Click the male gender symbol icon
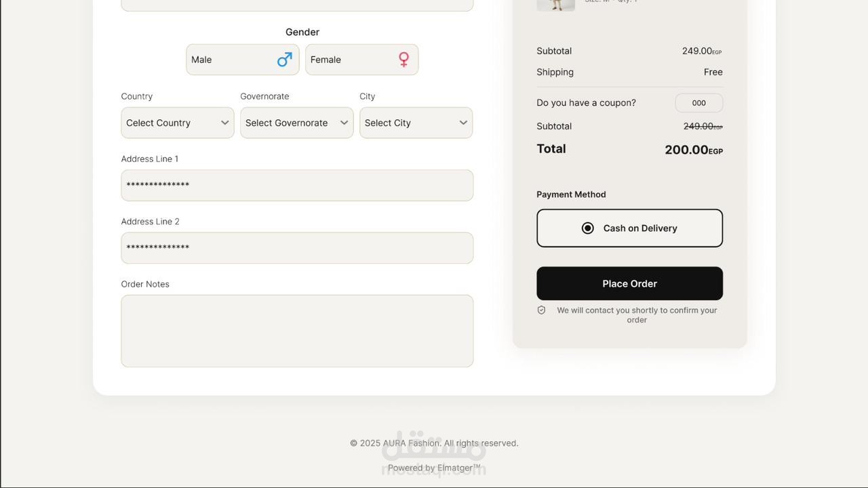Screen dimensions: 868x488 (284, 60)
